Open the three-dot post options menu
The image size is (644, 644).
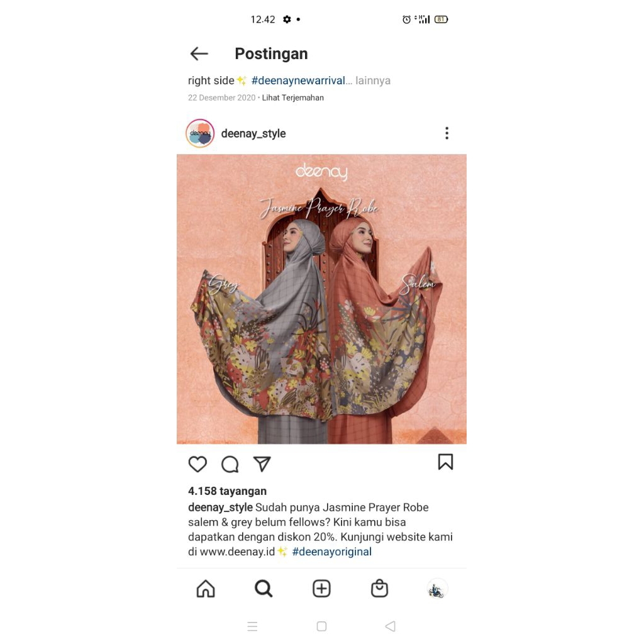pyautogui.click(x=447, y=133)
